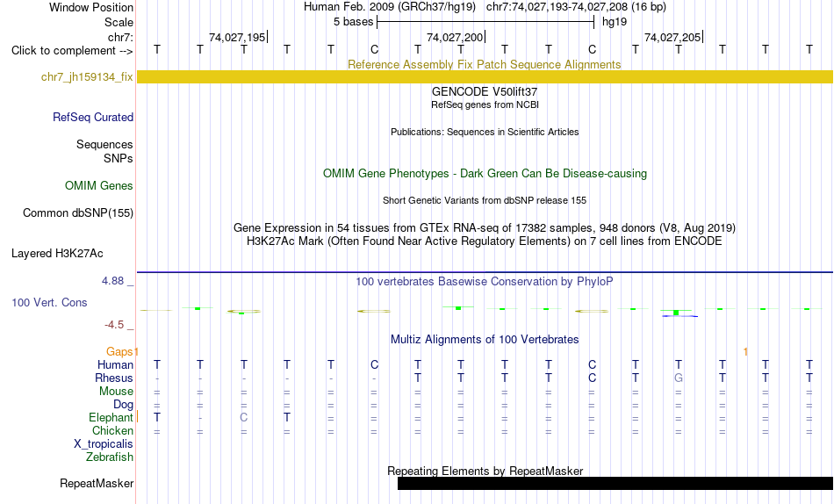
Task: Click the 'OMIM Gene Phenotypes' green title
Action: [485, 174]
